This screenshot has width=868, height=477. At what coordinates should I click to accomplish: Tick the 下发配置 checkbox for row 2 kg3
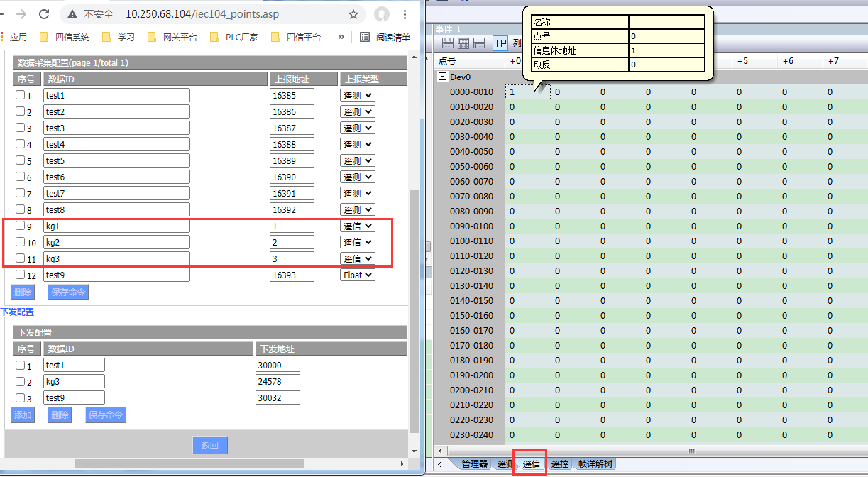20,382
